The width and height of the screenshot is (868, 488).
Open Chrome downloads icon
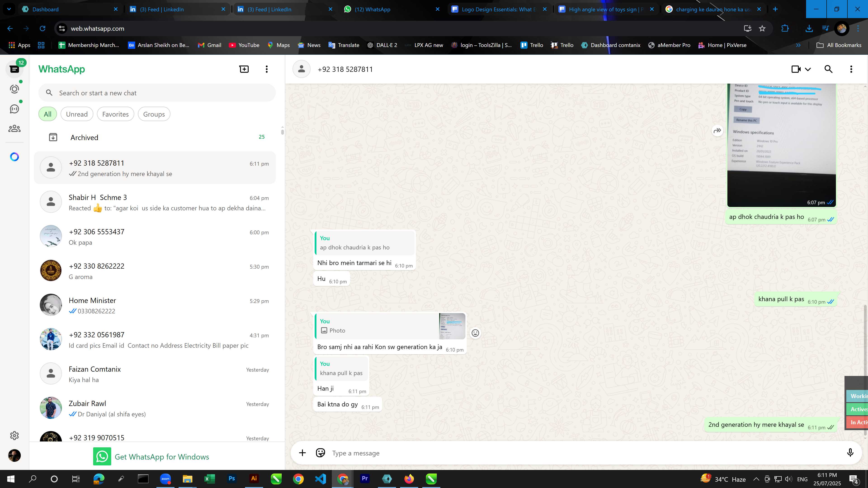coord(809,29)
